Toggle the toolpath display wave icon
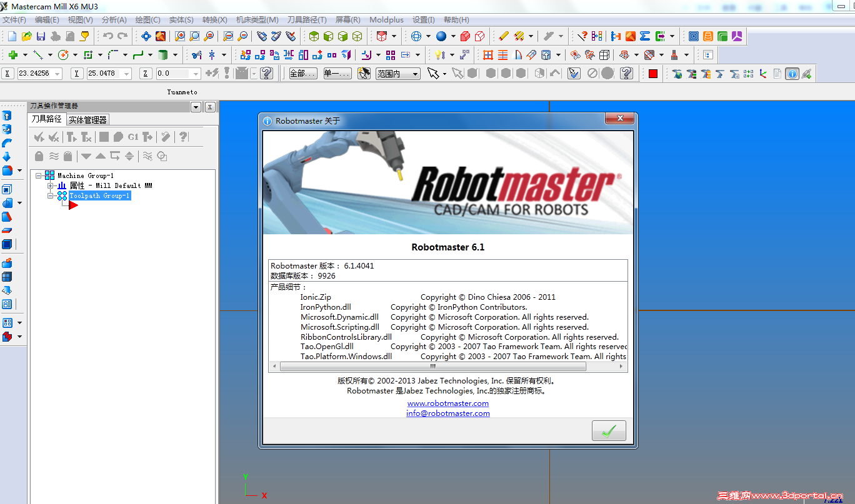 point(54,156)
